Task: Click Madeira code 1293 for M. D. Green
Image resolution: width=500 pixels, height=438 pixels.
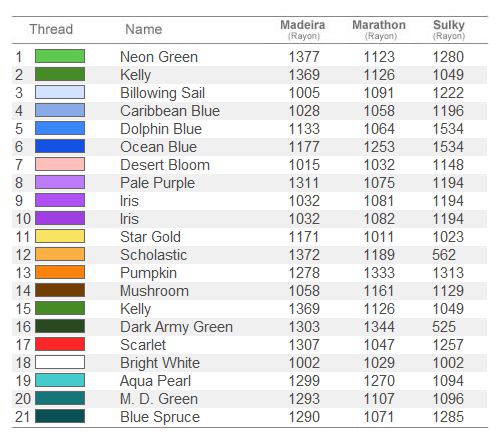Action: coord(304,399)
